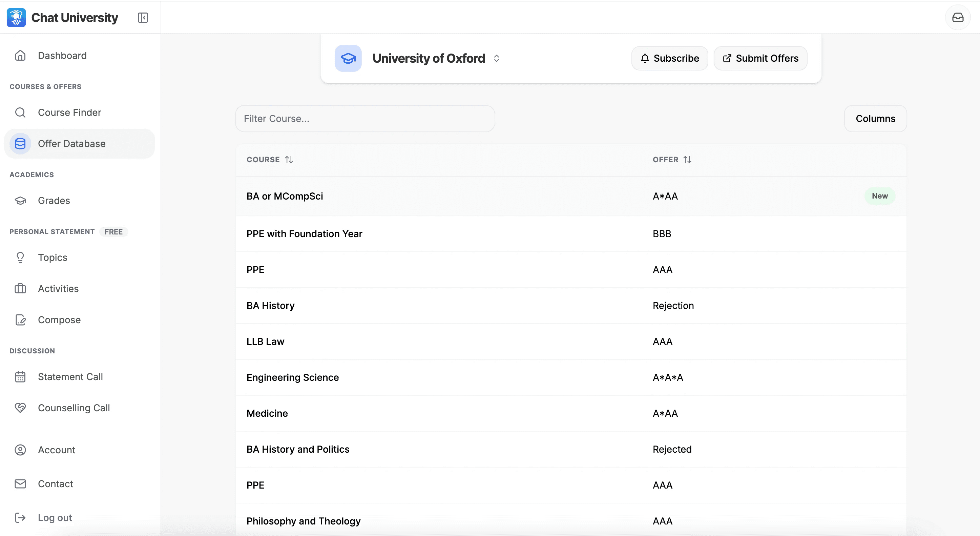The width and height of the screenshot is (980, 536).
Task: Open university selector chevrons next to Oxford
Action: click(x=497, y=58)
